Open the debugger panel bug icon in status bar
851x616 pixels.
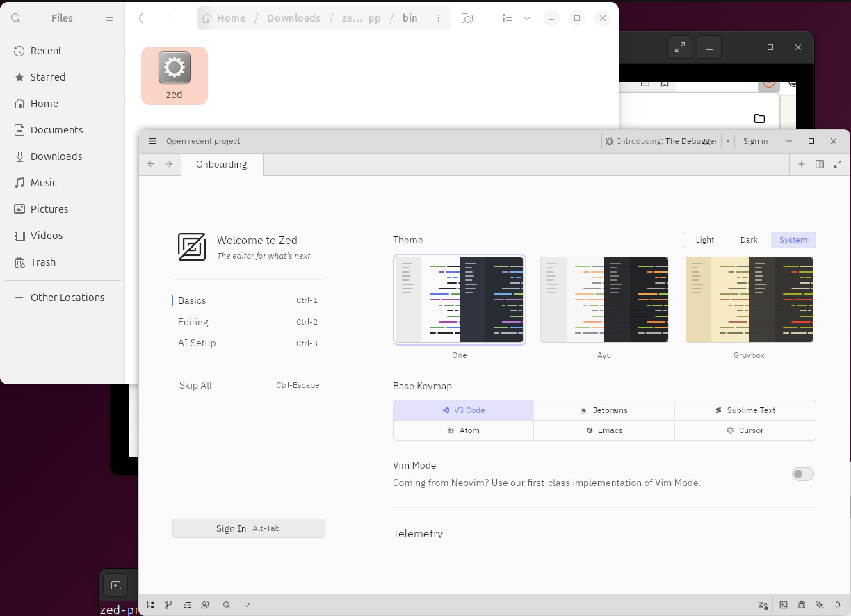(x=802, y=605)
